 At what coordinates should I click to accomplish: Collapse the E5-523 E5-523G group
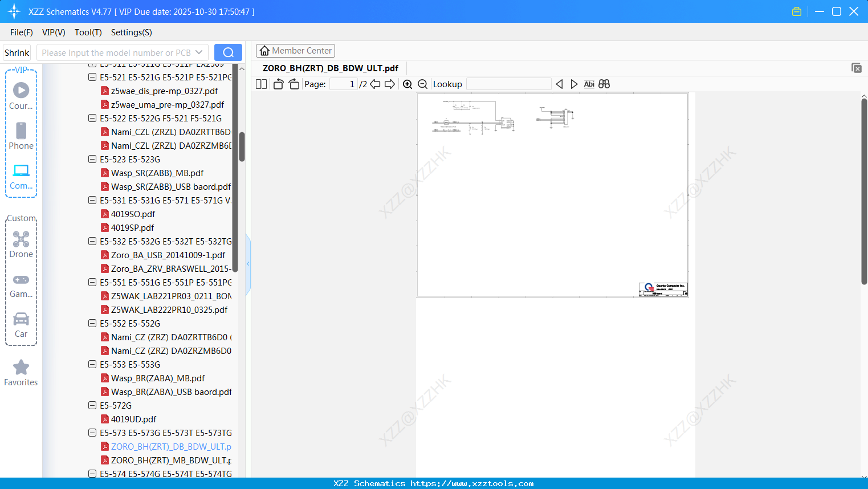tap(92, 159)
